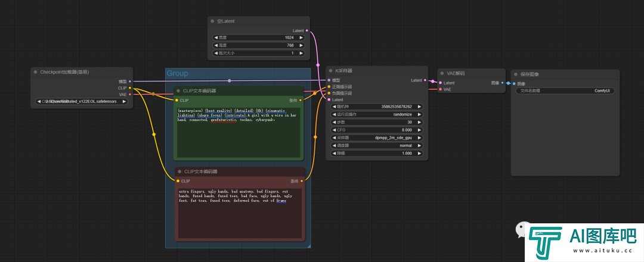Viewport: 644px width, 262px height.
Task: Click the 负面提示词 input socket on K采样器
Action: [329, 93]
